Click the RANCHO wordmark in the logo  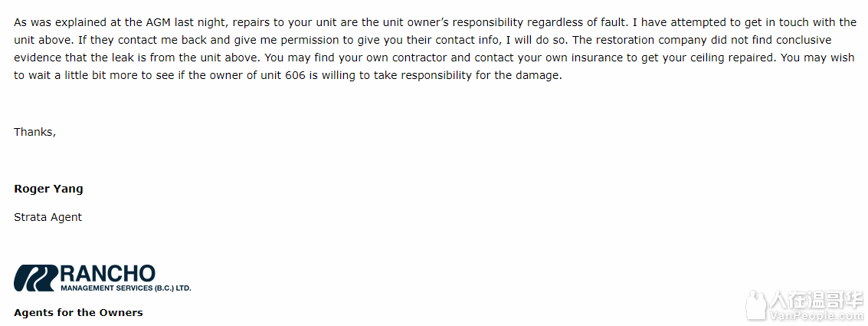click(107, 273)
